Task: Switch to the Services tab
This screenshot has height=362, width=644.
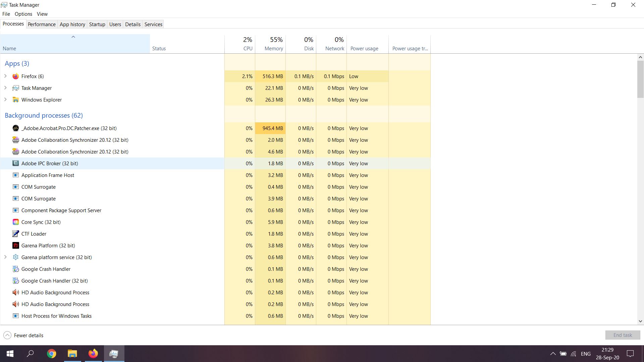Action: click(x=153, y=24)
